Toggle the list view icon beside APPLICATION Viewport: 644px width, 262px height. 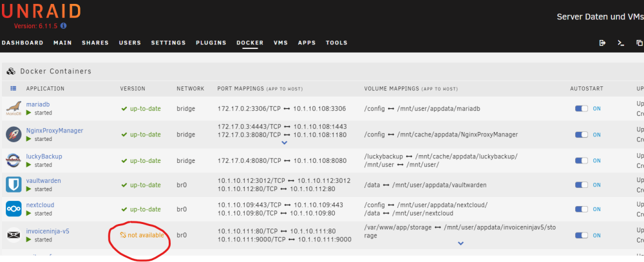point(14,88)
